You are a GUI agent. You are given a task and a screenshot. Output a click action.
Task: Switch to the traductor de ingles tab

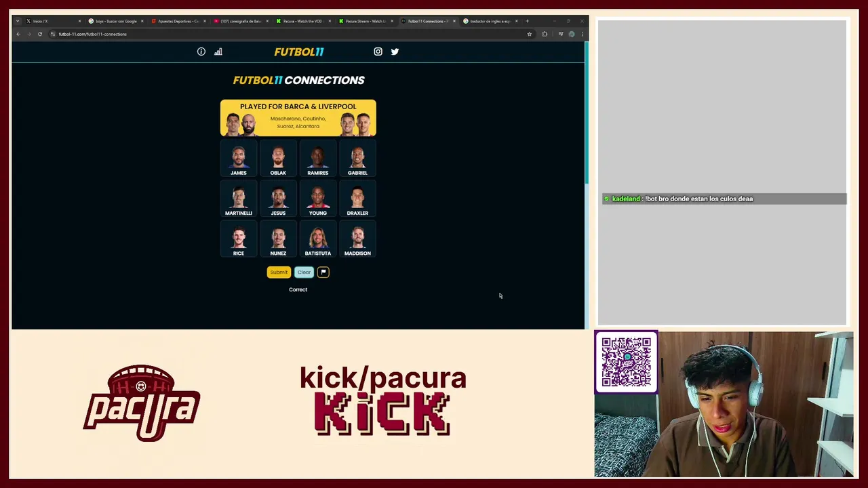click(x=490, y=21)
